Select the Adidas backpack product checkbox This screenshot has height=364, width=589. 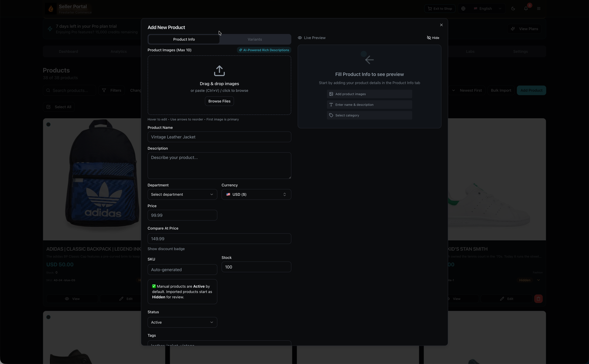click(48, 124)
